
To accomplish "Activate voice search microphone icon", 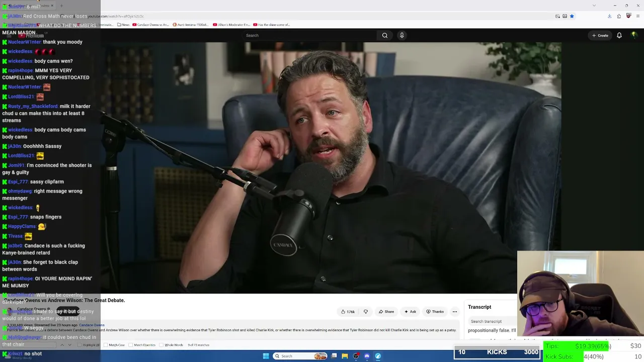I will coord(401,35).
